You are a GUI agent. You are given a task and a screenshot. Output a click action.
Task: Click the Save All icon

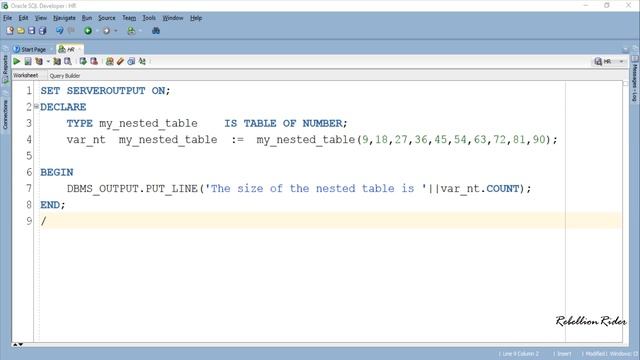42,31
